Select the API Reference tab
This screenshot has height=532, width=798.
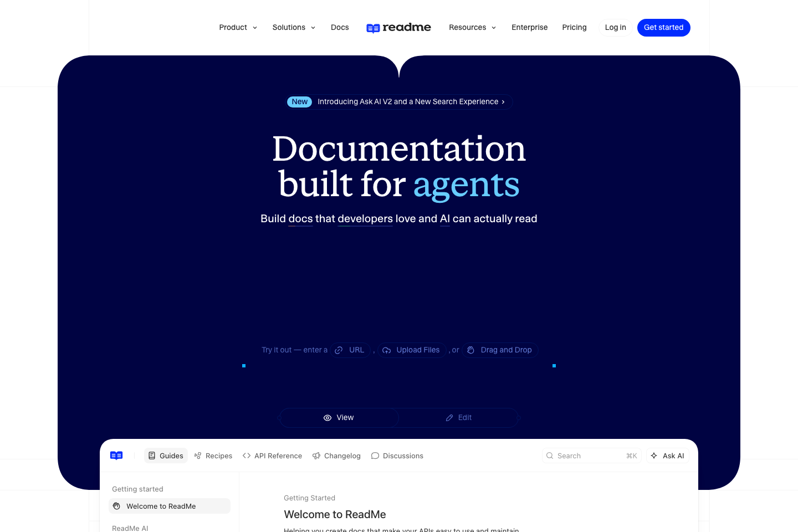click(272, 456)
